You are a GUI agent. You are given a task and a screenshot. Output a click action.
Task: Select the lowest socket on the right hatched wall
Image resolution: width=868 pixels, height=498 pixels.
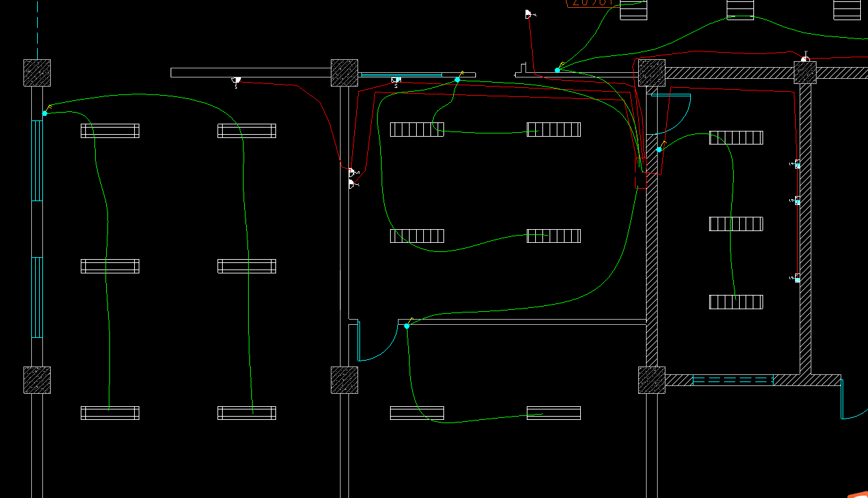[796, 278]
